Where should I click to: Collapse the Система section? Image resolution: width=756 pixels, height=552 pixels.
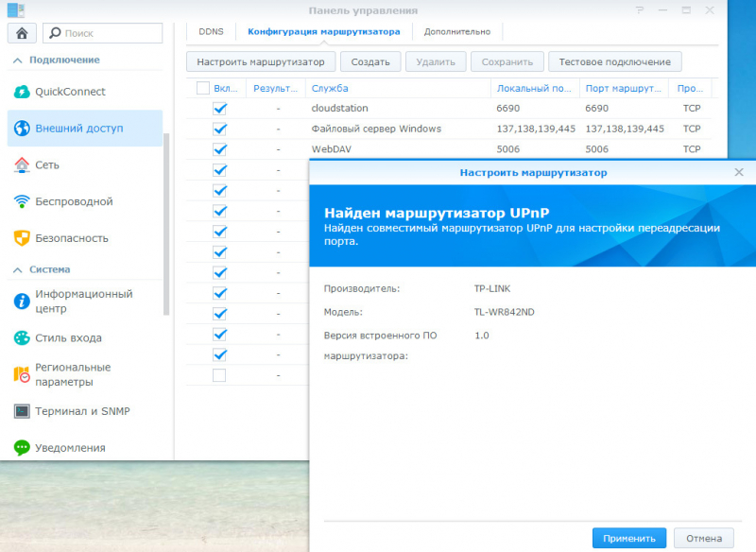pos(15,269)
